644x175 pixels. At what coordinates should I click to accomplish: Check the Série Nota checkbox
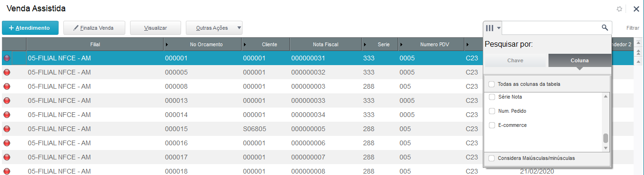point(492,97)
